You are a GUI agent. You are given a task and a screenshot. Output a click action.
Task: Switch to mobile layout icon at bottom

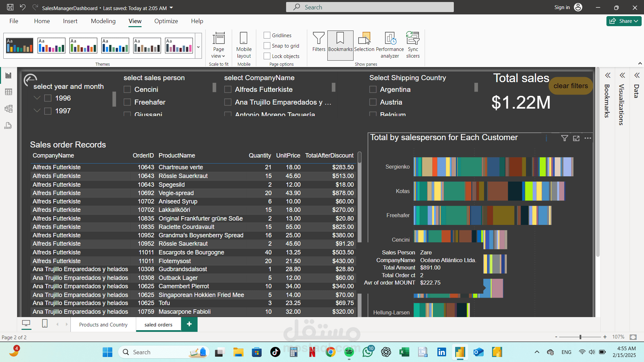45,323
